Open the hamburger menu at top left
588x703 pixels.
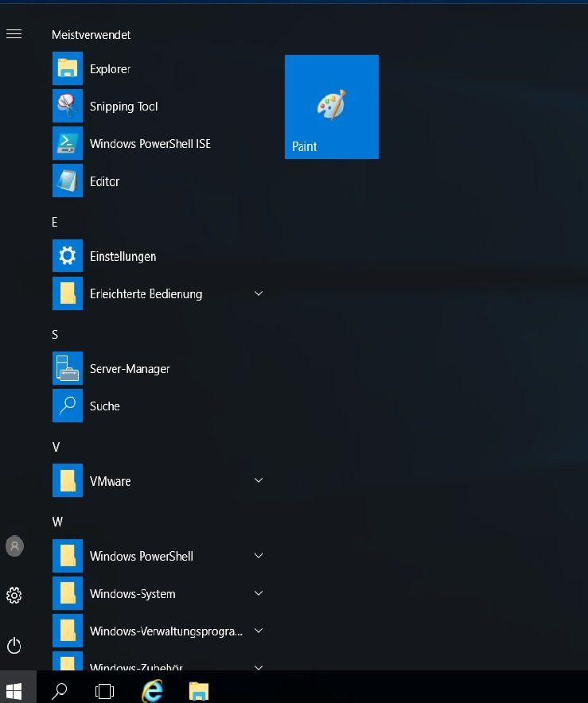[x=14, y=34]
